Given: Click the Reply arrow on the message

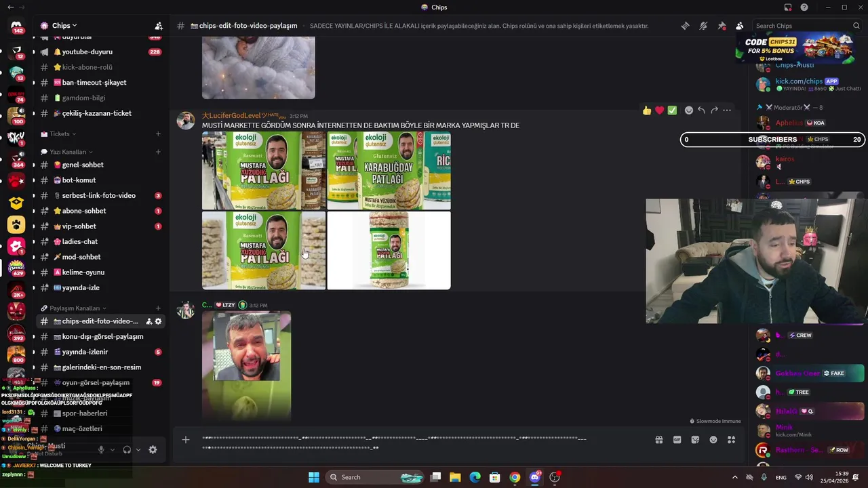Looking at the screenshot, I should pyautogui.click(x=701, y=110).
